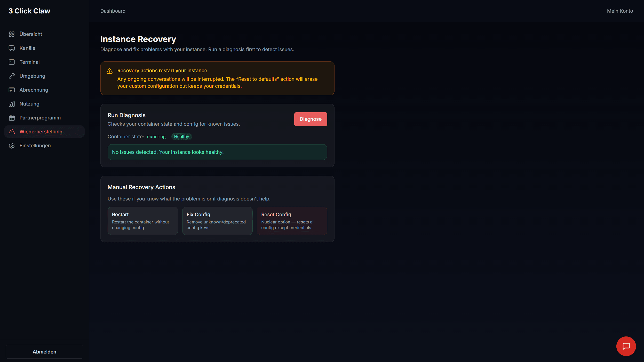
Task: Click the Terminal prompt icon in sidebar
Action: (x=12, y=62)
